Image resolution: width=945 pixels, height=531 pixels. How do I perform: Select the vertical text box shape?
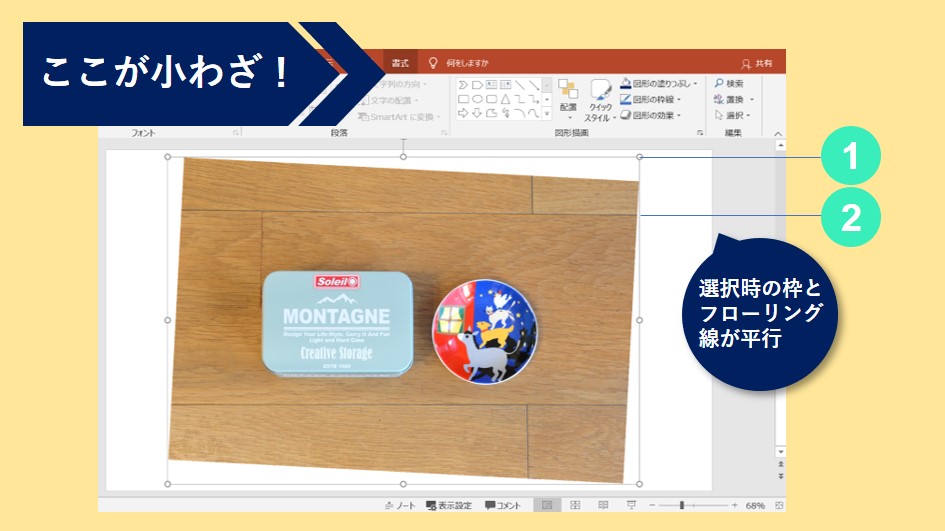(x=506, y=85)
